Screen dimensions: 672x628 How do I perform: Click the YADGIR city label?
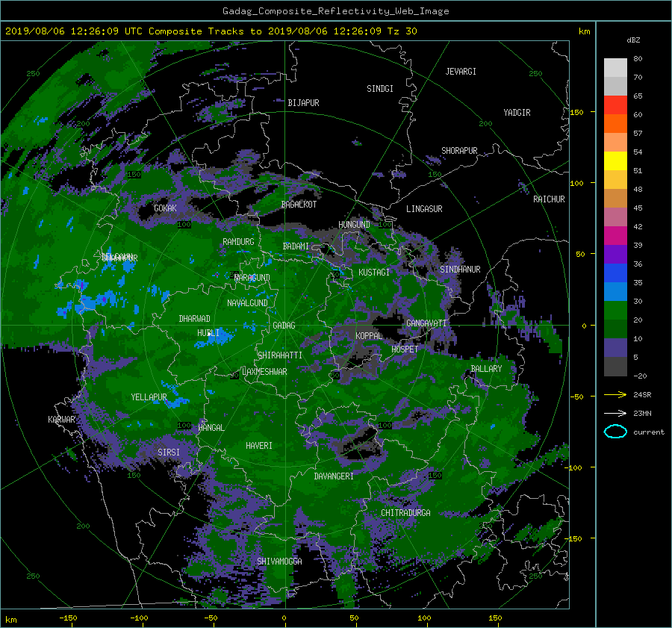[517, 113]
